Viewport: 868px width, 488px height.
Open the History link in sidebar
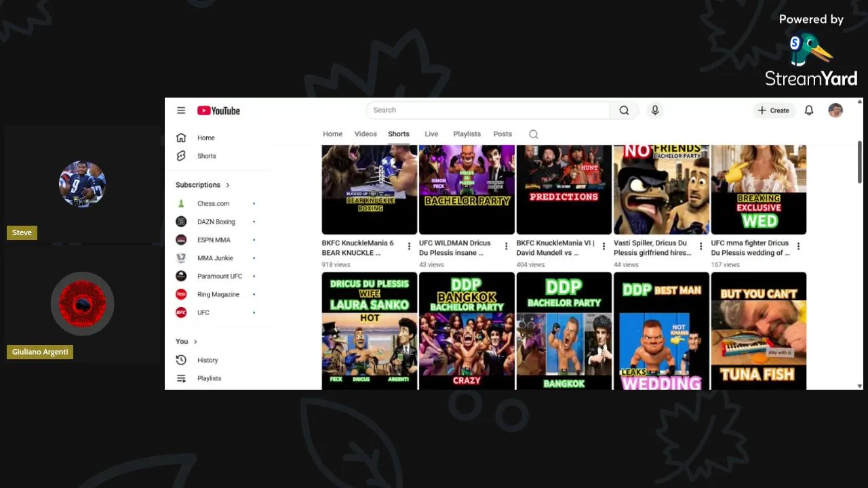208,360
